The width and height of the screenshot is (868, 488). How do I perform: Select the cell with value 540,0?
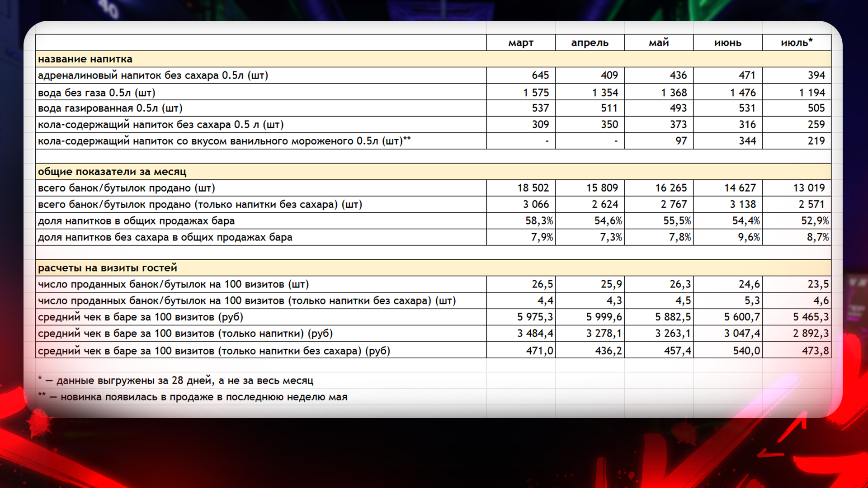point(728,351)
